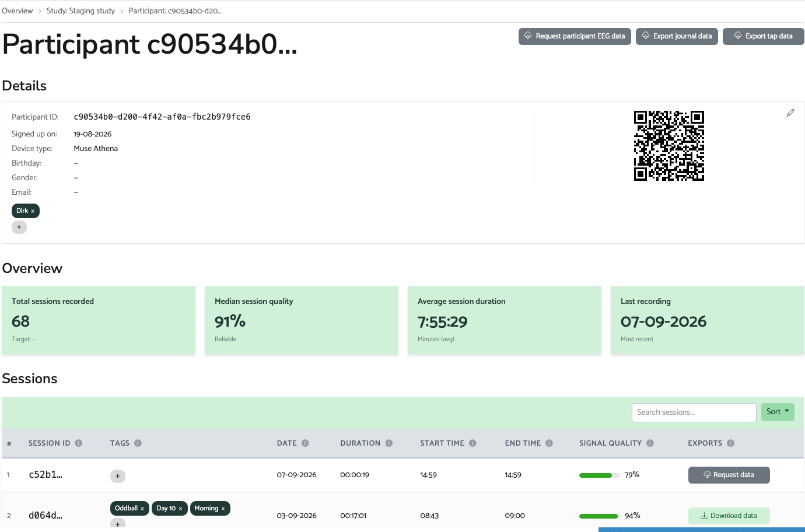Image resolution: width=805 pixels, height=532 pixels.
Task: Click the 07-09-2026 date cell
Action: point(296,475)
